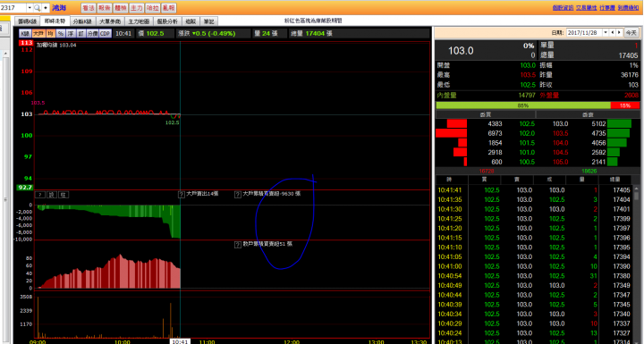The width and height of the screenshot is (644, 344).
Task: Toggle the 分價 chart button
Action: click(x=92, y=34)
